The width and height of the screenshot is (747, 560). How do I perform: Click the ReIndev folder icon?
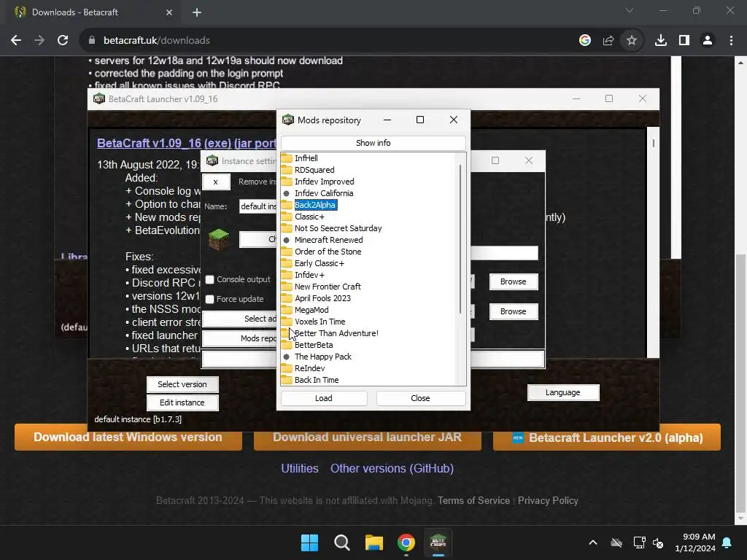(x=286, y=368)
